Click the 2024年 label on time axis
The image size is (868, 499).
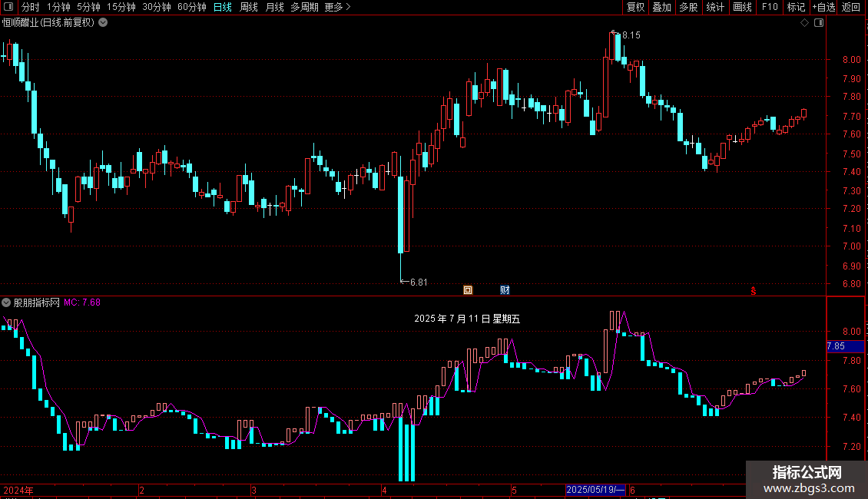click(18, 490)
